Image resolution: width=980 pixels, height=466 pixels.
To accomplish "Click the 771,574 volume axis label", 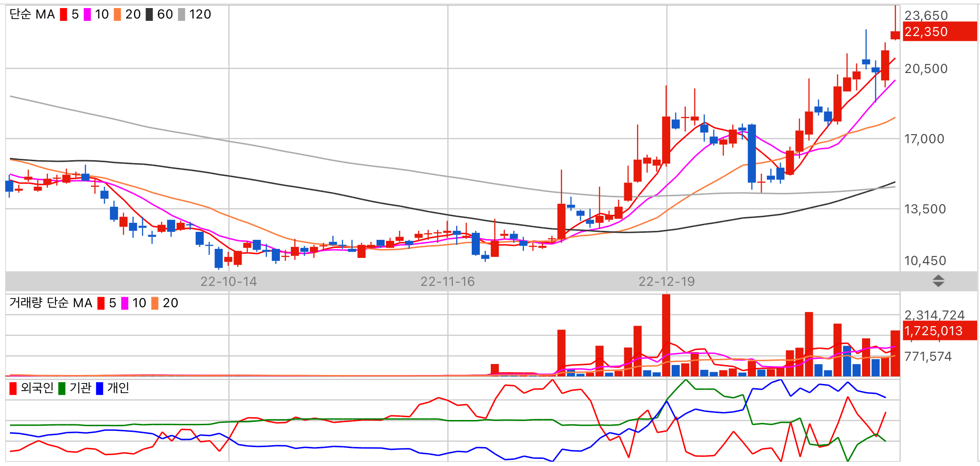I will click(x=928, y=356).
